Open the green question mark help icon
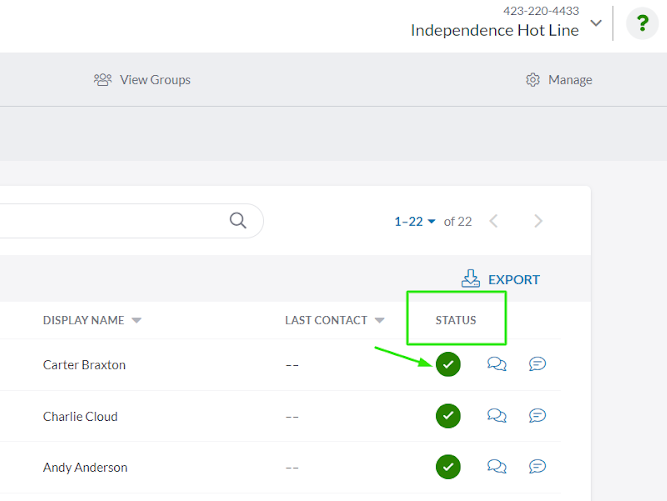Image resolution: width=667 pixels, height=501 pixels. pos(642,23)
